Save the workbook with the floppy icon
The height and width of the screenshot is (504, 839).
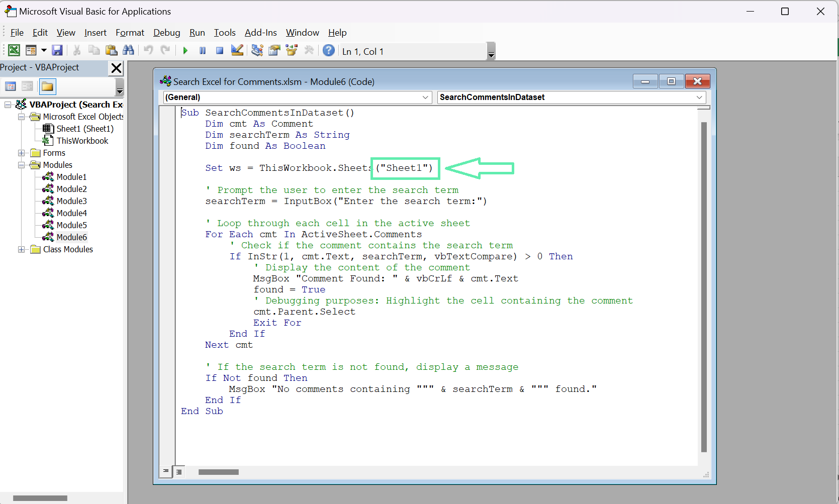click(x=57, y=50)
